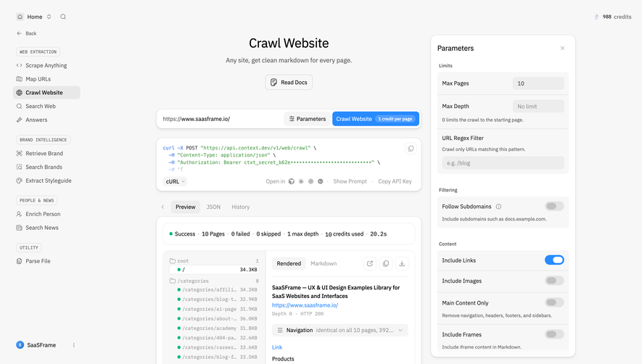This screenshot has width=642, height=364.
Task: Enable Main Content Only toggle
Action: 554,302
